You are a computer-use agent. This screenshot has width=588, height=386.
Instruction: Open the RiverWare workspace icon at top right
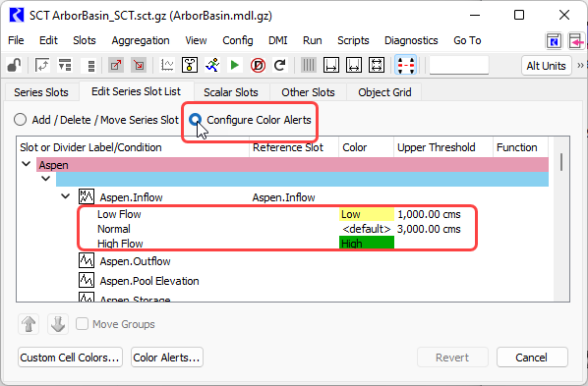coord(554,40)
